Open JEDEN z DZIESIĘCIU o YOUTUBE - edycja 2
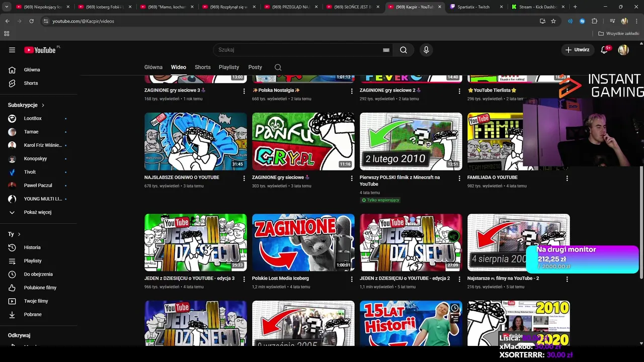This screenshot has width=644, height=362. (405, 278)
